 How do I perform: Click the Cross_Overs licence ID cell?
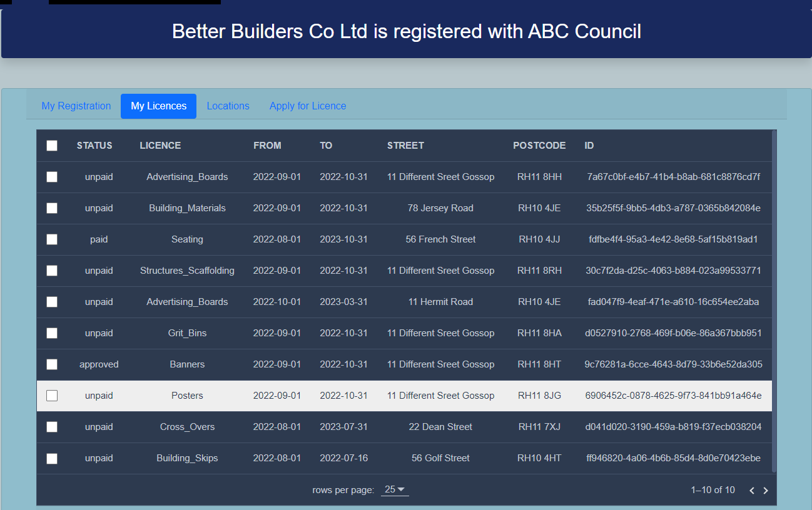[673, 427]
